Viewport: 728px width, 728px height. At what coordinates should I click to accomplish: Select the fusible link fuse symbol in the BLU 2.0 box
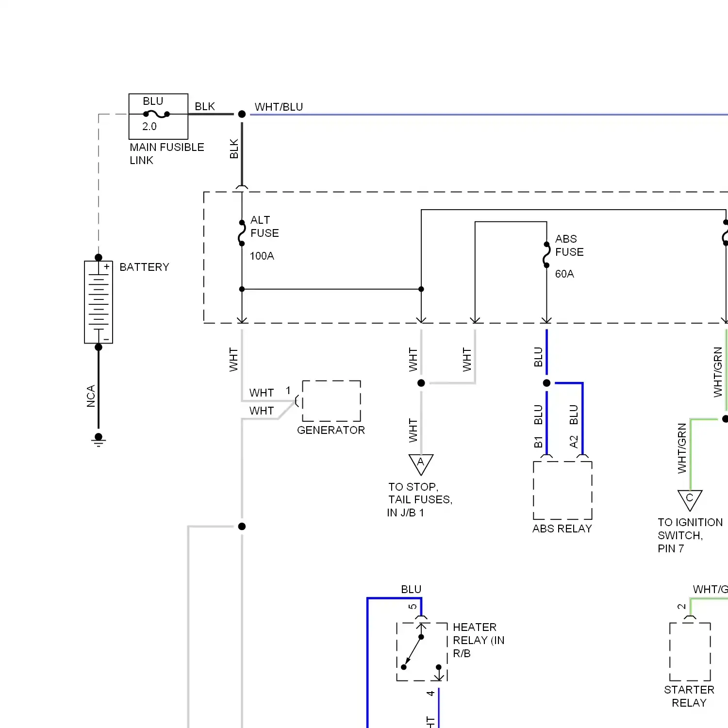coord(156,114)
